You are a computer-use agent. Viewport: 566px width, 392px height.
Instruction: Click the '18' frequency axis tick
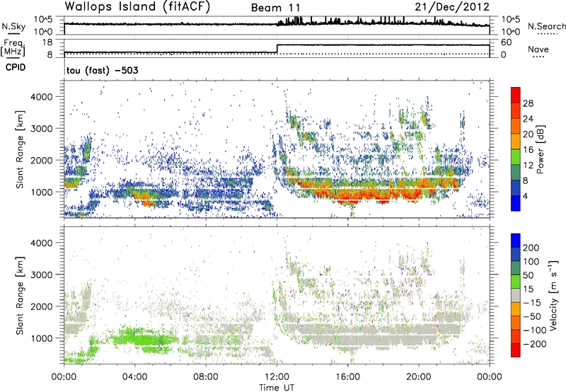pyautogui.click(x=48, y=42)
